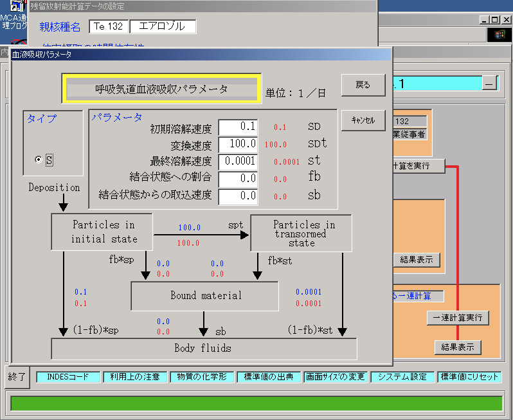This screenshot has height=420, width=513.
Task: Open 物質の化学形
Action: tap(202, 377)
